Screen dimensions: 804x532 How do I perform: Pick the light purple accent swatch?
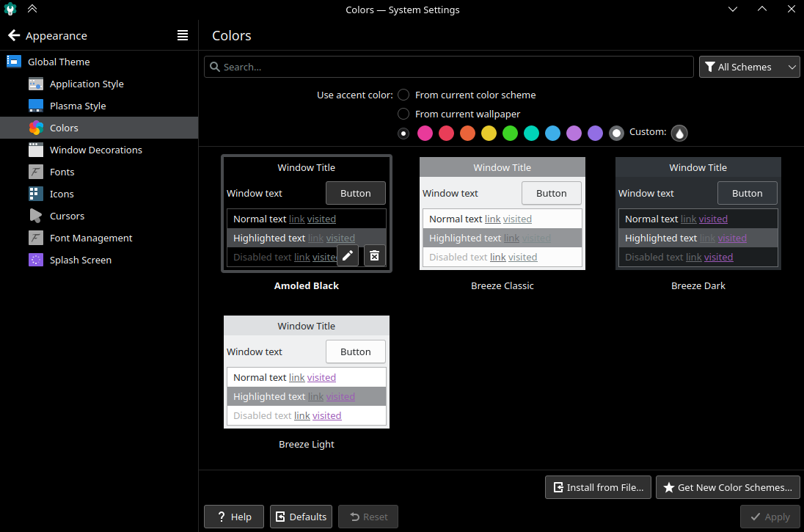574,134
